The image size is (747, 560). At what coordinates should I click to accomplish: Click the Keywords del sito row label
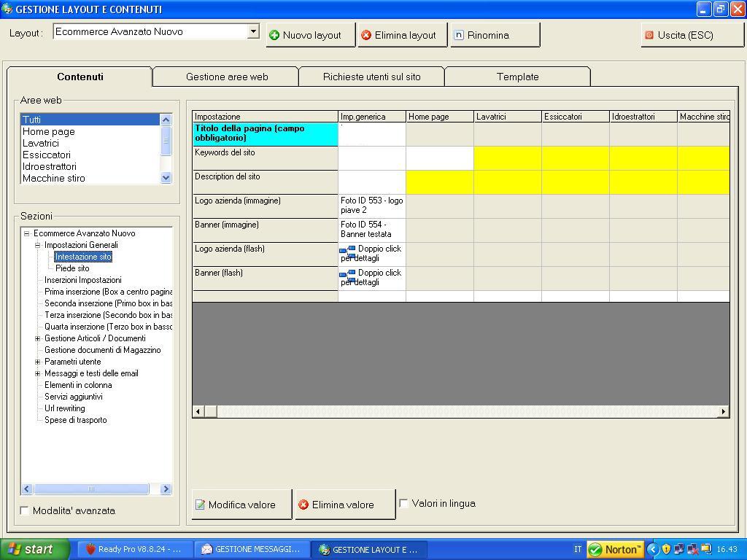coord(266,158)
